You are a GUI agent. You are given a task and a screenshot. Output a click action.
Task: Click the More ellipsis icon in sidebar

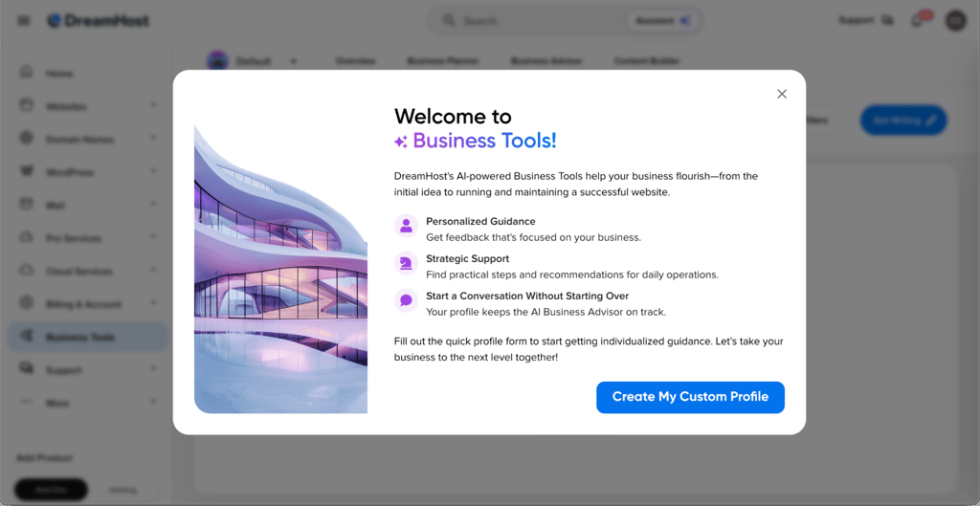click(26, 403)
